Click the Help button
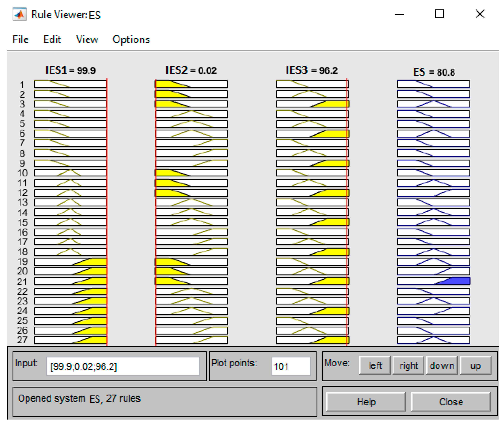This screenshot has width=504, height=424. point(366,402)
